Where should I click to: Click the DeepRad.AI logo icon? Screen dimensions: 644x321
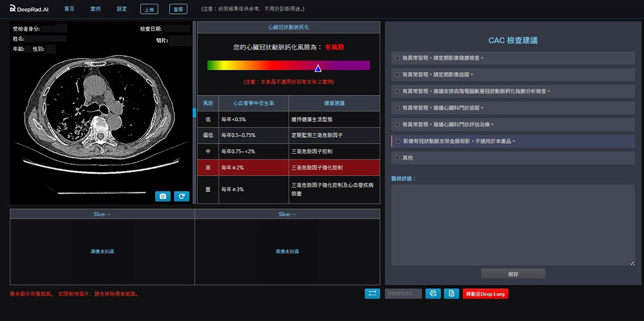[12, 9]
